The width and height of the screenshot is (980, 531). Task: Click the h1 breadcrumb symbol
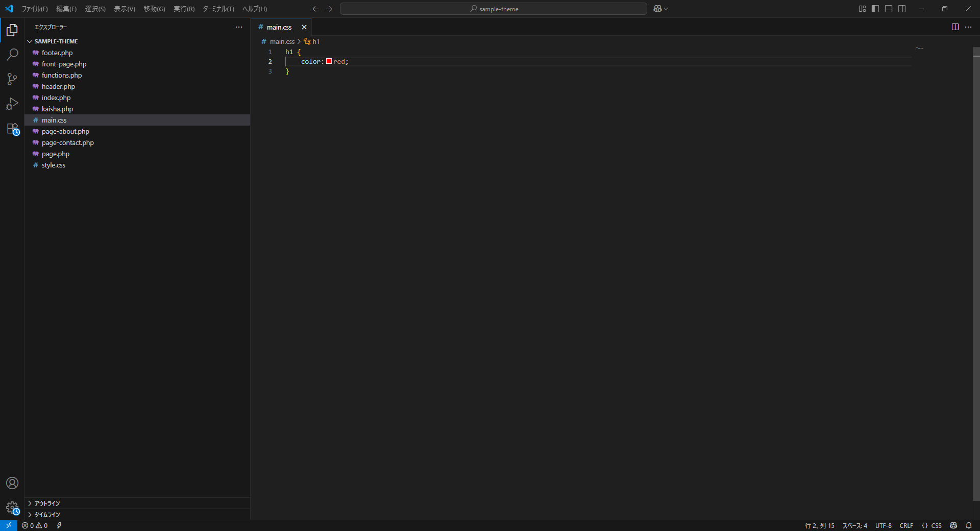312,41
